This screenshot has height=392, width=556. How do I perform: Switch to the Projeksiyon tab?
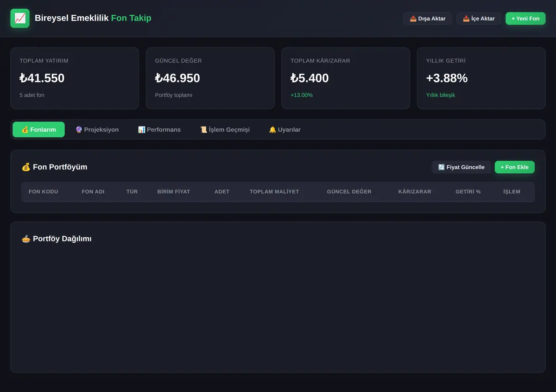[97, 129]
